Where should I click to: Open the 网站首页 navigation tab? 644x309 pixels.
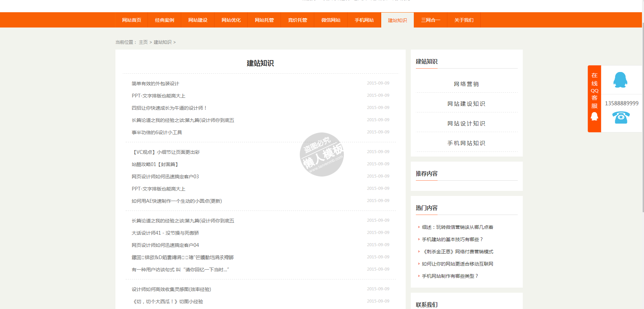pyautogui.click(x=132, y=20)
